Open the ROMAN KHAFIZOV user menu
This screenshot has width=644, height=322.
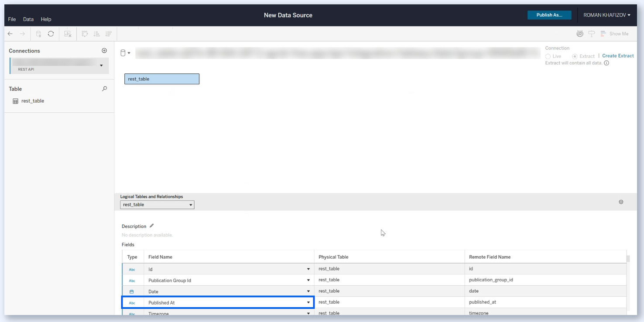pos(607,15)
